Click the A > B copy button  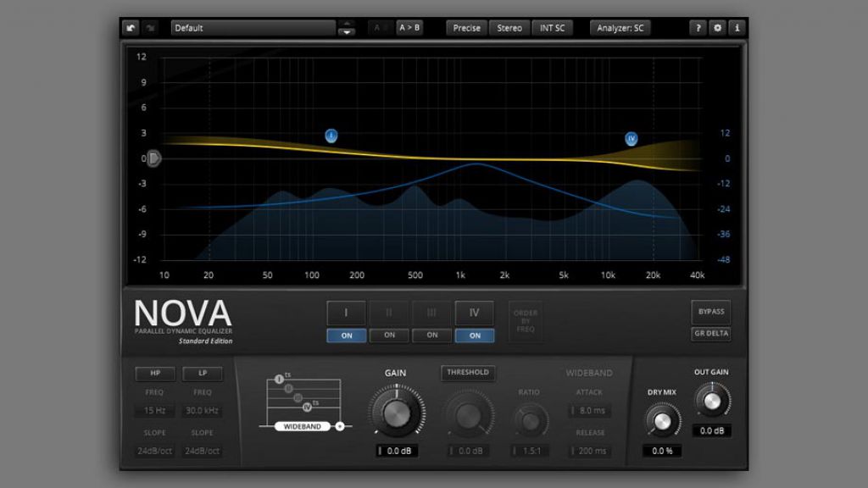(x=409, y=28)
